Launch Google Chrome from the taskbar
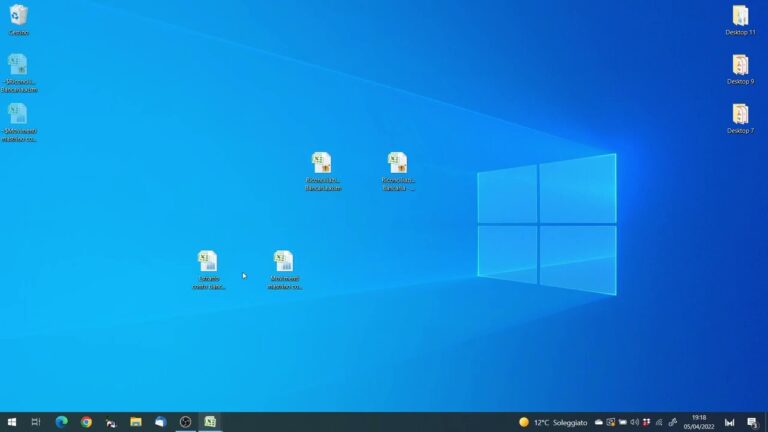This screenshot has height=432, width=768. [86, 422]
